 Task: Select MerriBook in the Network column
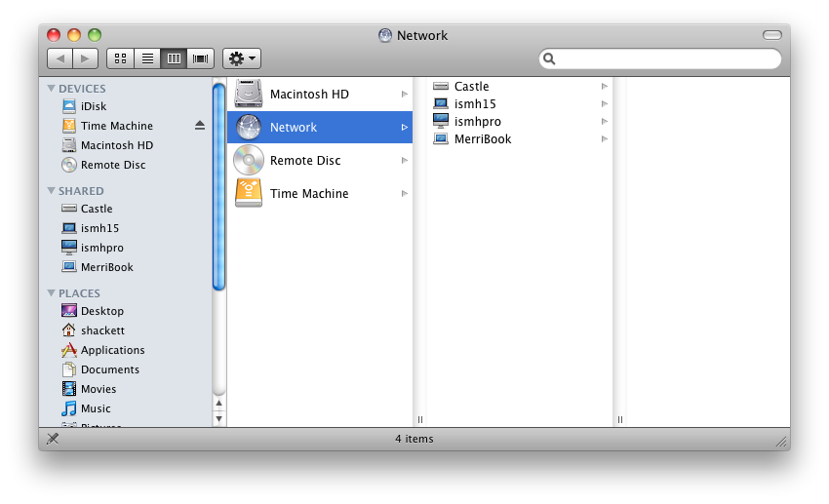coord(520,139)
